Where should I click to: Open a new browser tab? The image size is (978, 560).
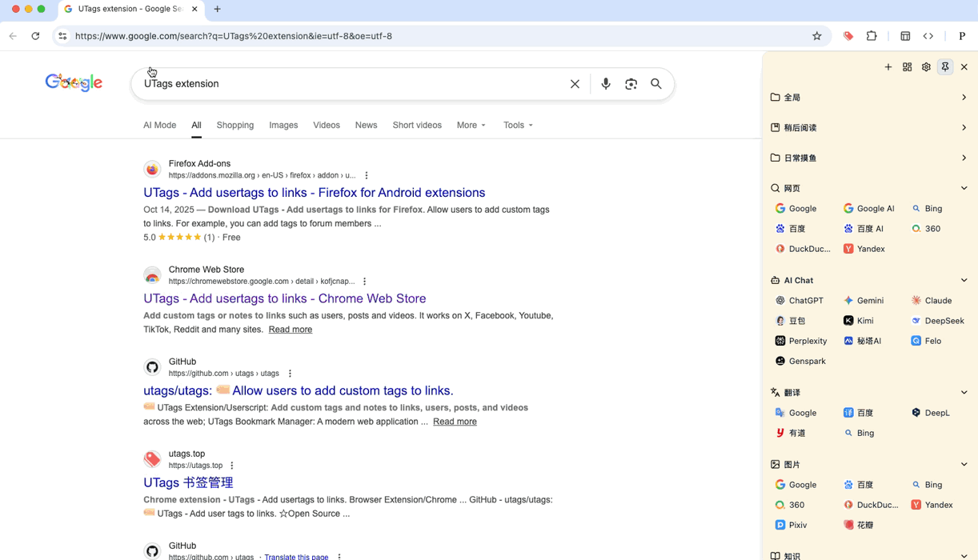(x=218, y=9)
